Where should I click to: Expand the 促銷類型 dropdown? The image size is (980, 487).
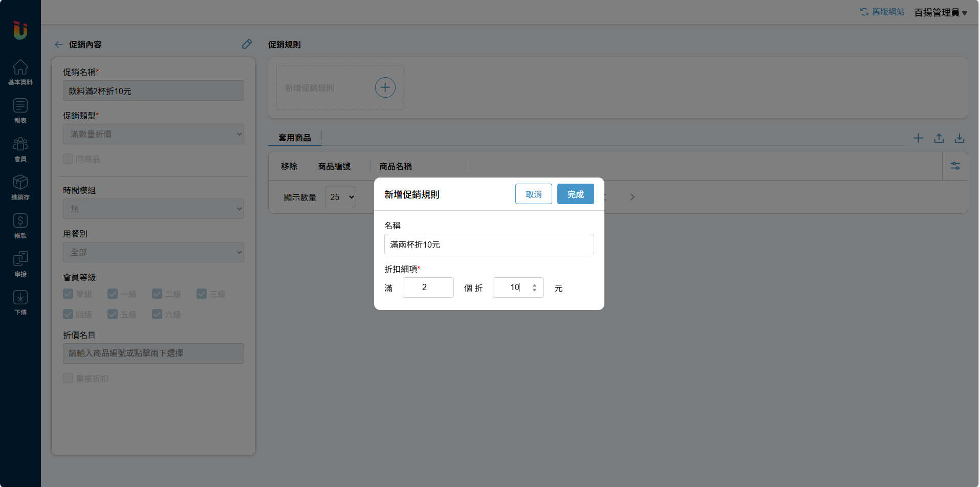[x=153, y=134]
